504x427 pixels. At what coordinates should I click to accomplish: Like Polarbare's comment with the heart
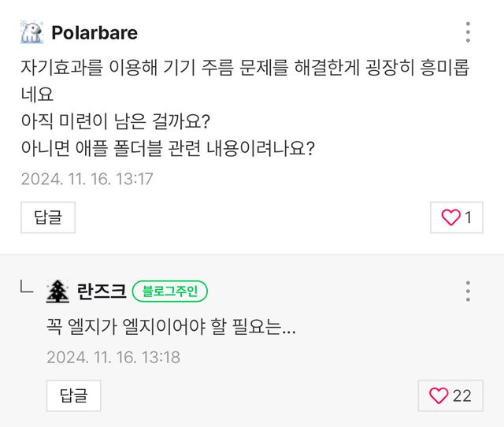click(450, 218)
